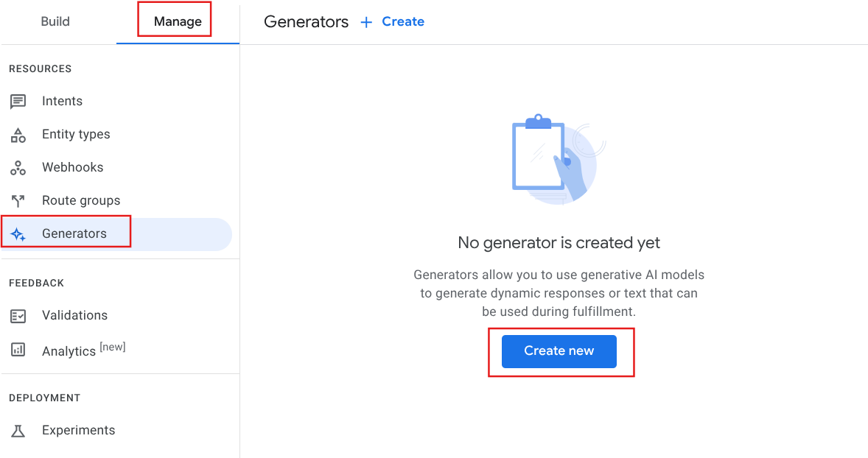Screen dimensions: 868x458
Task: Click the Experiments flask icon
Action: pos(18,431)
